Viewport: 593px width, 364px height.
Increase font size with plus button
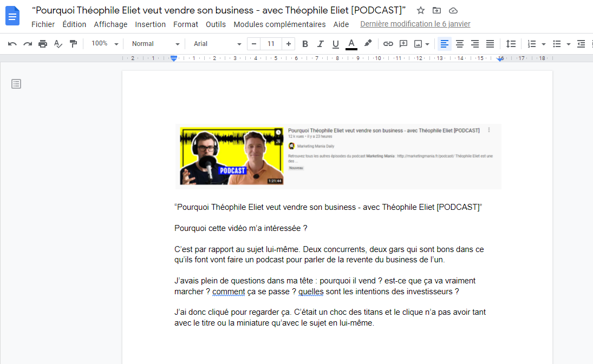(x=289, y=44)
